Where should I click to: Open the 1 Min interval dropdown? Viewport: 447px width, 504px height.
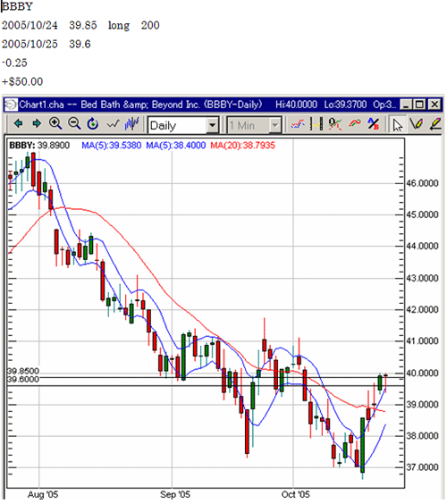pos(275,125)
